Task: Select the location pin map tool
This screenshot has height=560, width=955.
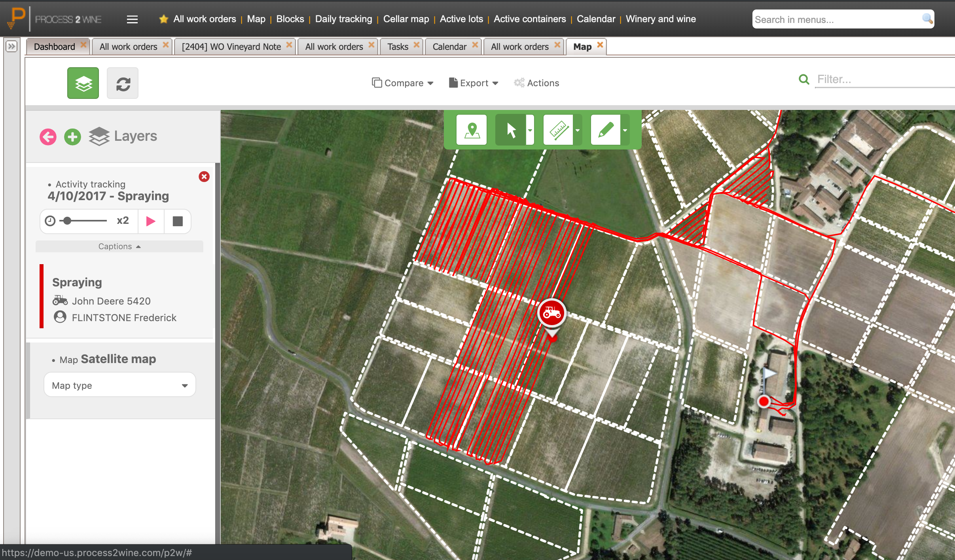Action: tap(471, 130)
